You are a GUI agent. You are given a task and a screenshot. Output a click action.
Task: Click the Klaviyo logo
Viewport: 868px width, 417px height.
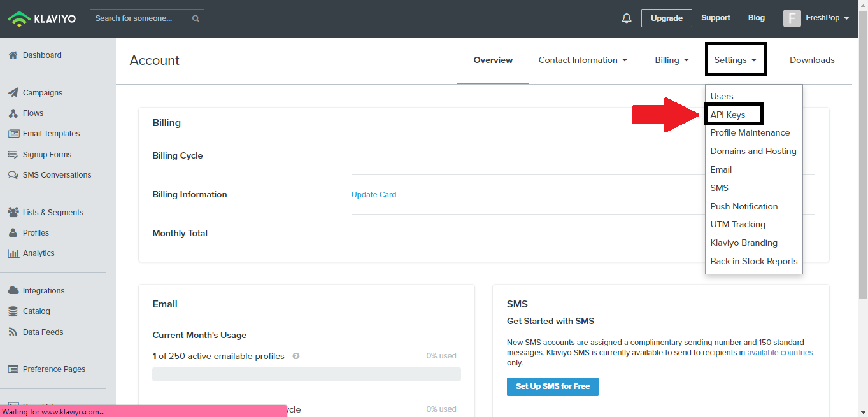tap(42, 18)
